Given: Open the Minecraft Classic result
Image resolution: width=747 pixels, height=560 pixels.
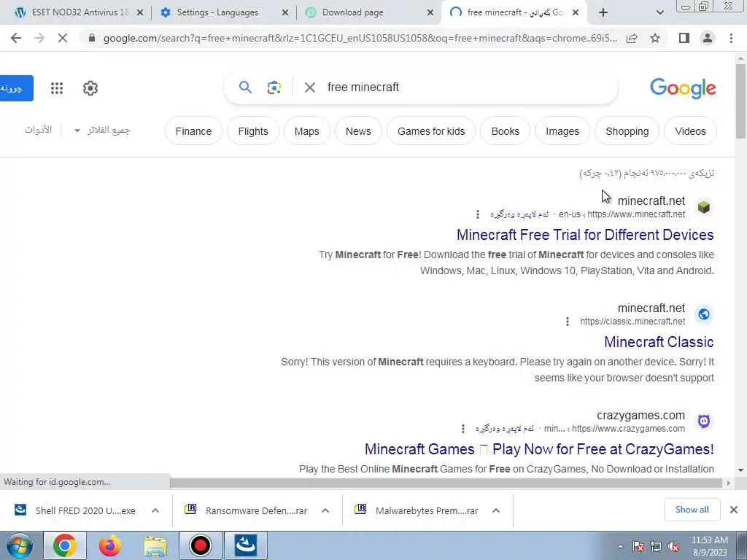Looking at the screenshot, I should click(x=659, y=342).
